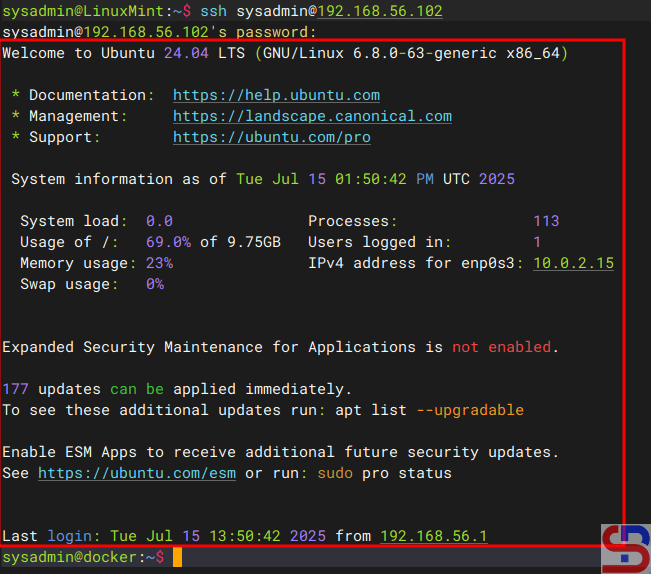Click the 10.0.2.15 IPv4 address
Screen dimensions: 651x574
(573, 263)
